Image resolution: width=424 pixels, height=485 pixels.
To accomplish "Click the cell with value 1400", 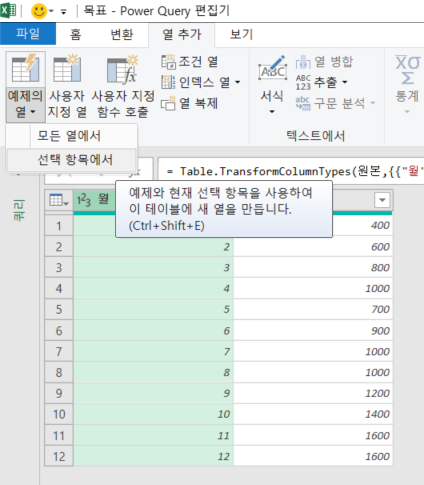I will 313,414.
